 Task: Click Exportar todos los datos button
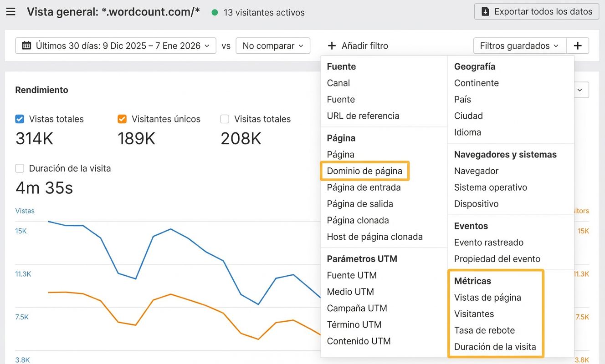tap(536, 12)
